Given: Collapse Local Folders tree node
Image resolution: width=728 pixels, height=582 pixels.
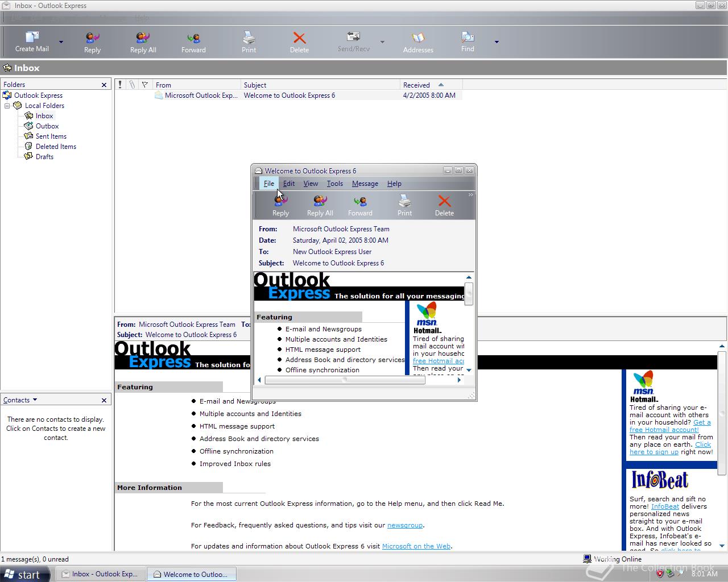Looking at the screenshot, I should point(7,106).
